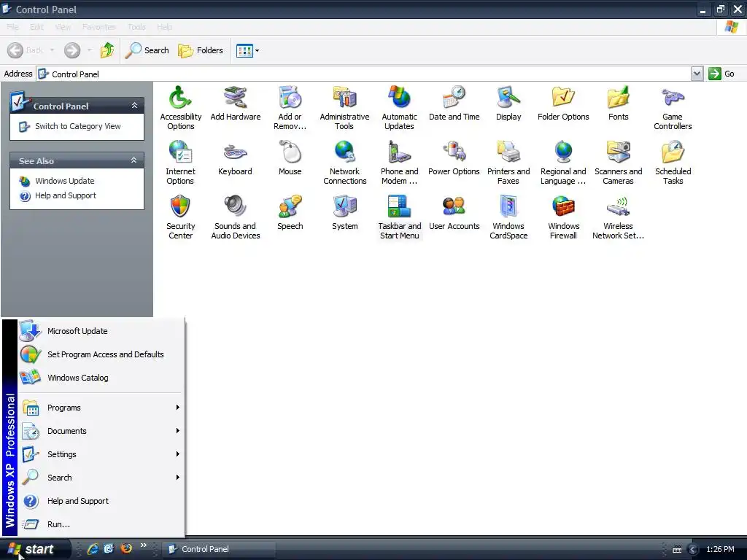Expand the Settings submenu in Start menu
Viewport: 747px width, 560px height.
pos(101,454)
